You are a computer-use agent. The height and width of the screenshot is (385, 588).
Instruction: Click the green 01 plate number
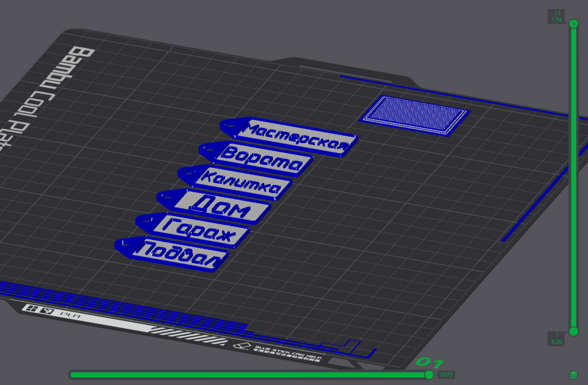tap(430, 363)
